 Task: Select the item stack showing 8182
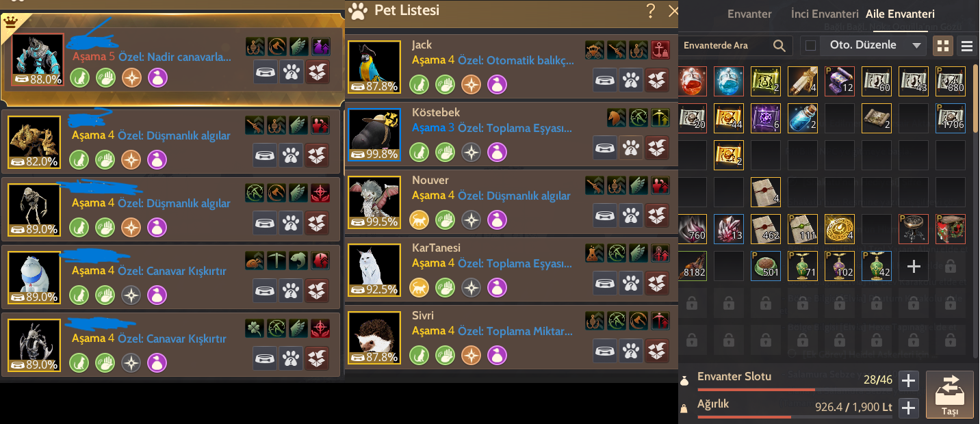coord(693,265)
